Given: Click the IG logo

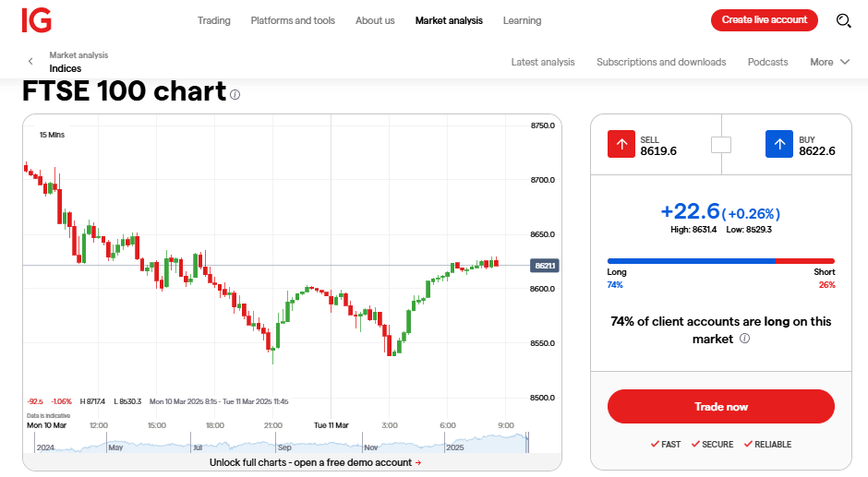Looking at the screenshot, I should point(37,20).
